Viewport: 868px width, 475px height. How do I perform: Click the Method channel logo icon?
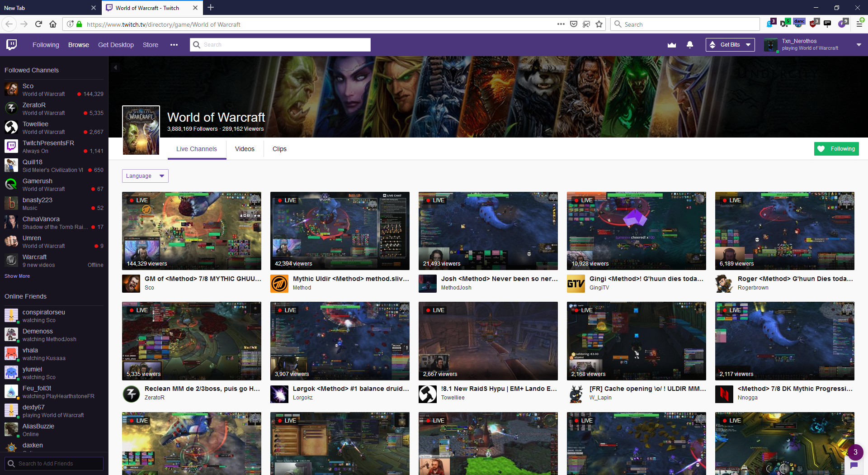coord(279,284)
